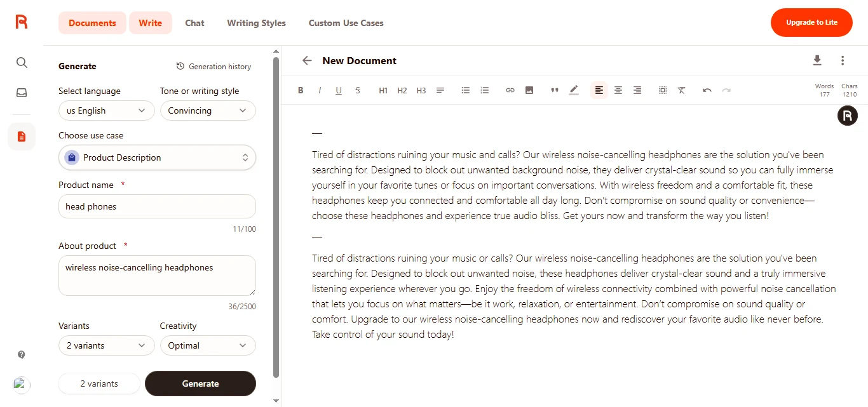Center align the text

coord(618,91)
